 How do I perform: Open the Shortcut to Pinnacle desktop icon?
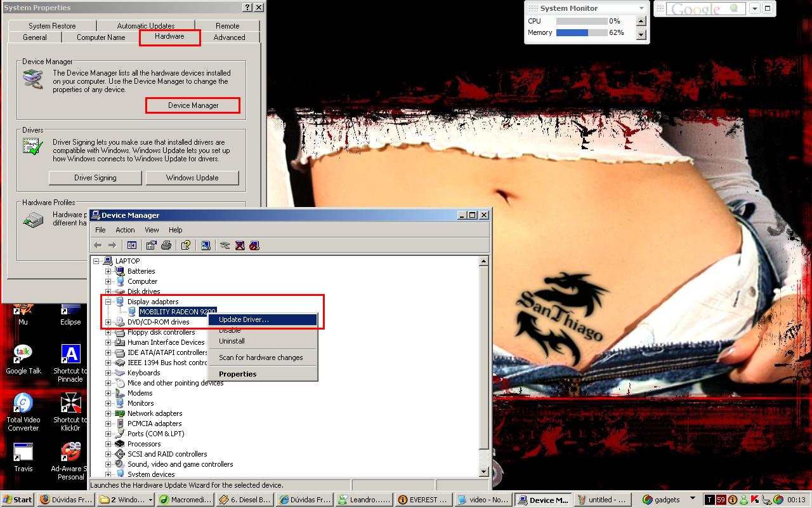coord(70,363)
